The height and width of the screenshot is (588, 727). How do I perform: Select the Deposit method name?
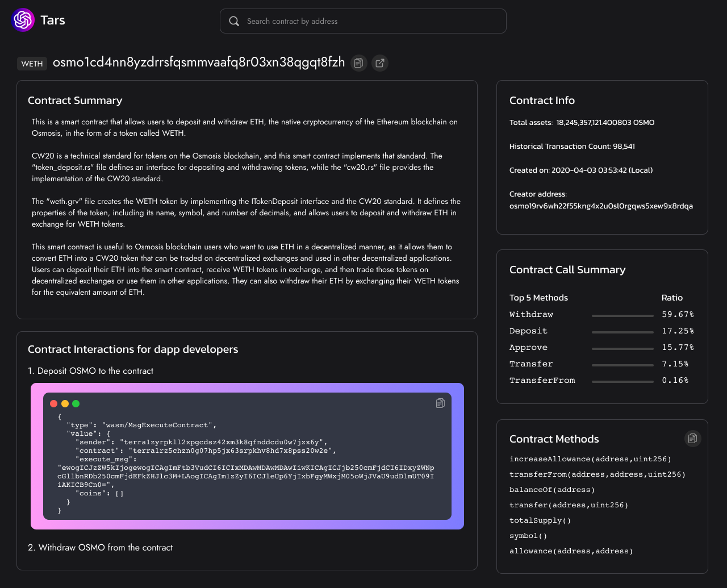tap(528, 331)
